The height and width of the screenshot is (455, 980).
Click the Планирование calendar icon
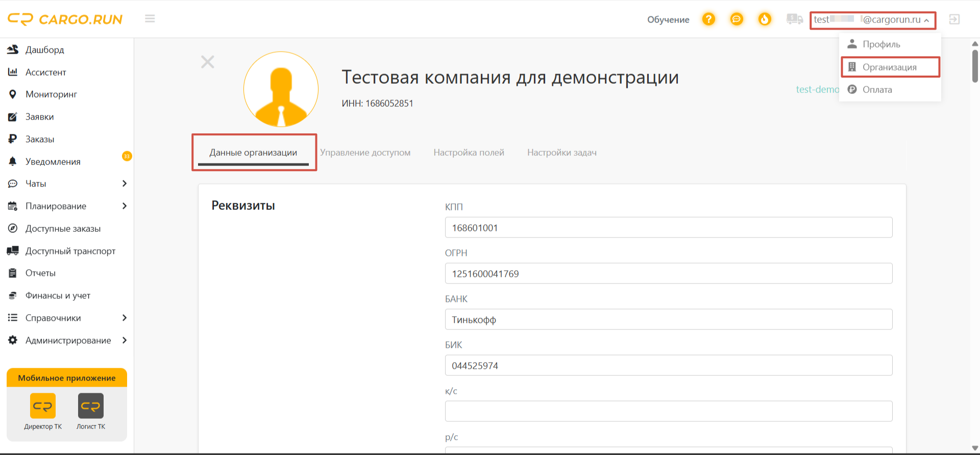[x=13, y=206]
